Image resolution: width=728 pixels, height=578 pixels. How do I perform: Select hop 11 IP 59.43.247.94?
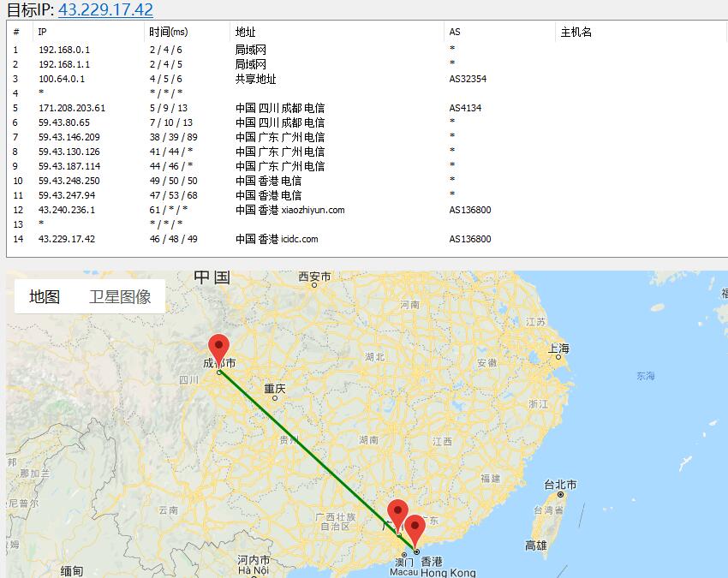tap(67, 195)
